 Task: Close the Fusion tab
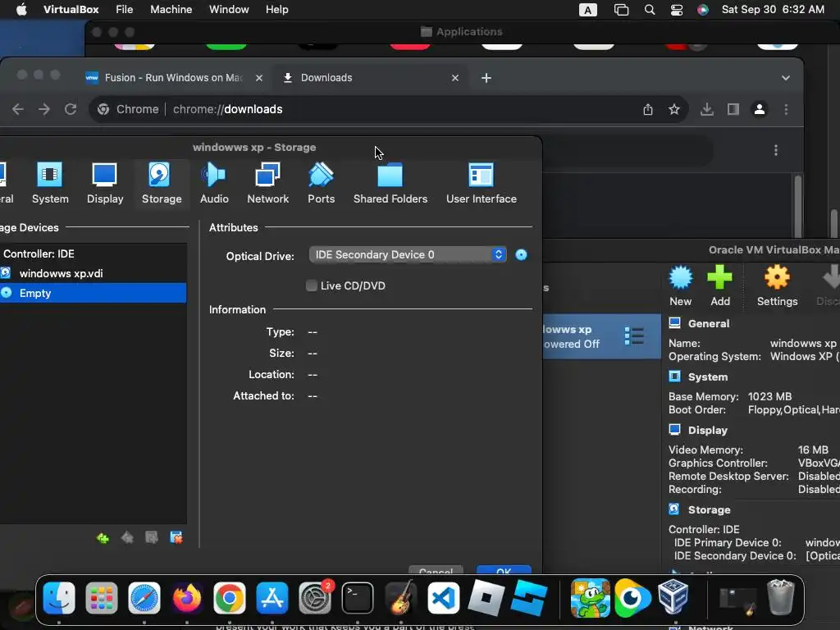click(x=258, y=78)
